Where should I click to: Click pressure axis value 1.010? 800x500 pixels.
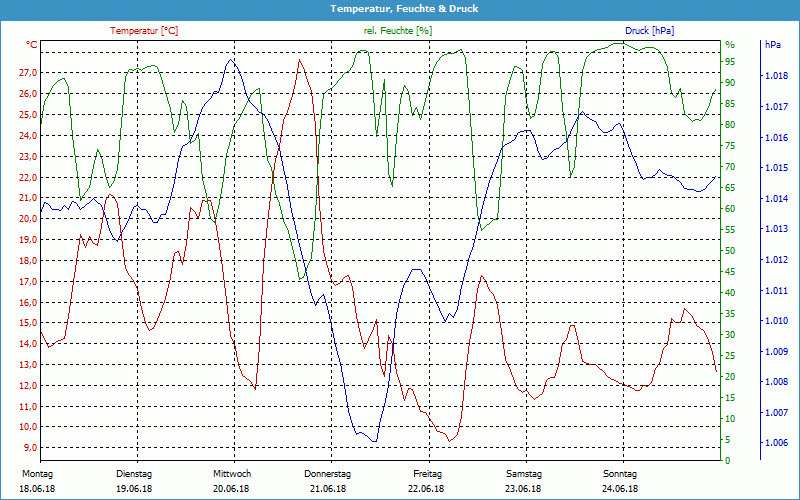pyautogui.click(x=776, y=321)
